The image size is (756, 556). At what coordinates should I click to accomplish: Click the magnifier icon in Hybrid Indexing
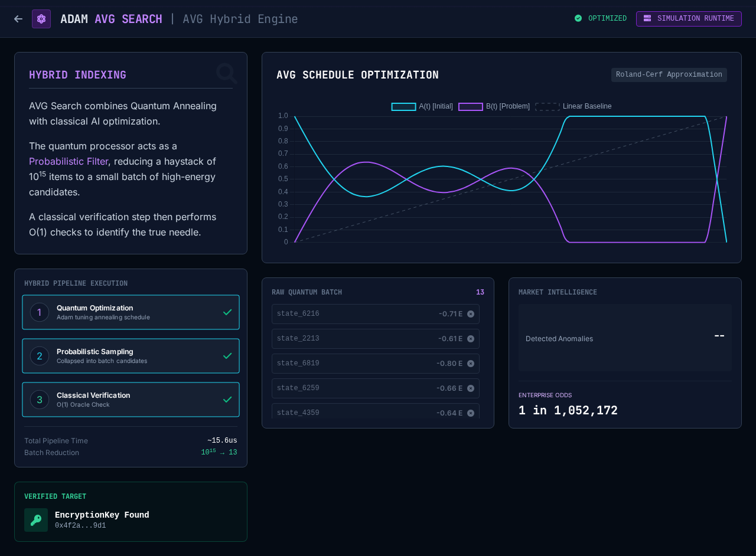[226, 74]
